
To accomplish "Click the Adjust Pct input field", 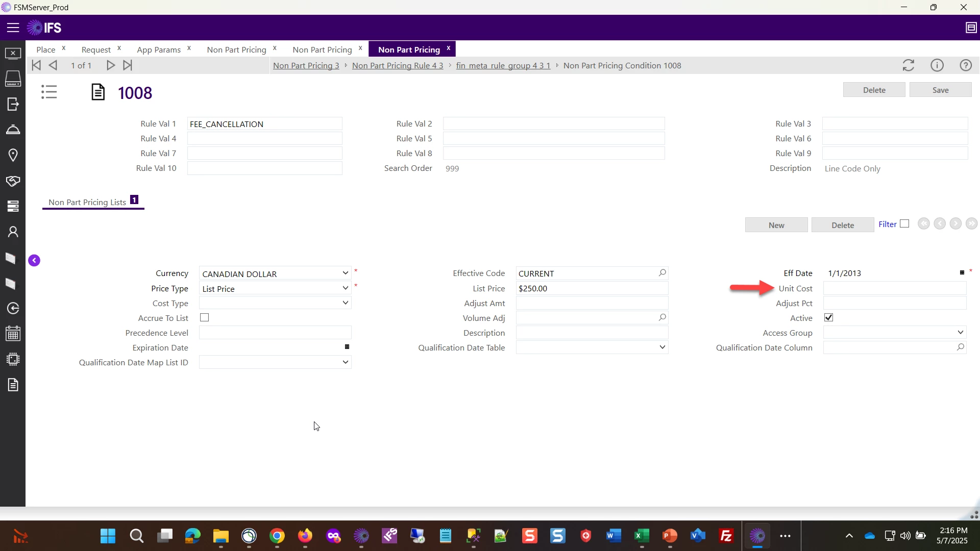I will 895,303.
